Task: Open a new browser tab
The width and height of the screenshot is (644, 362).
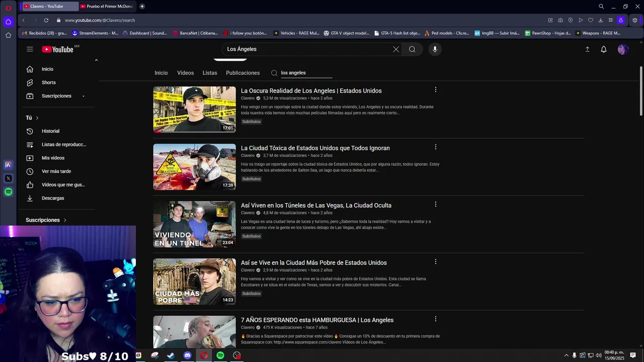Action: point(142,7)
